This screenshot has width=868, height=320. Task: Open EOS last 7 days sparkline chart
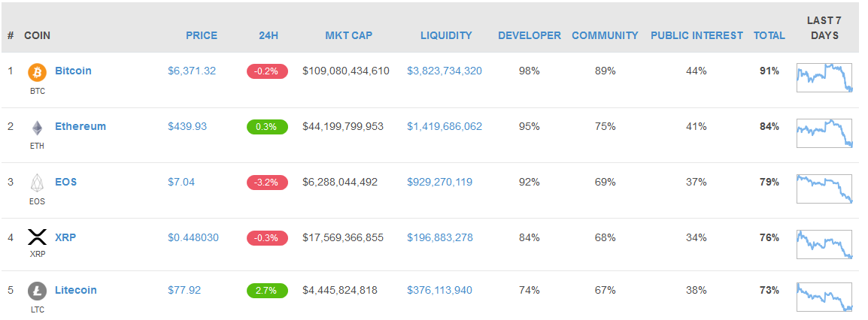click(824, 189)
